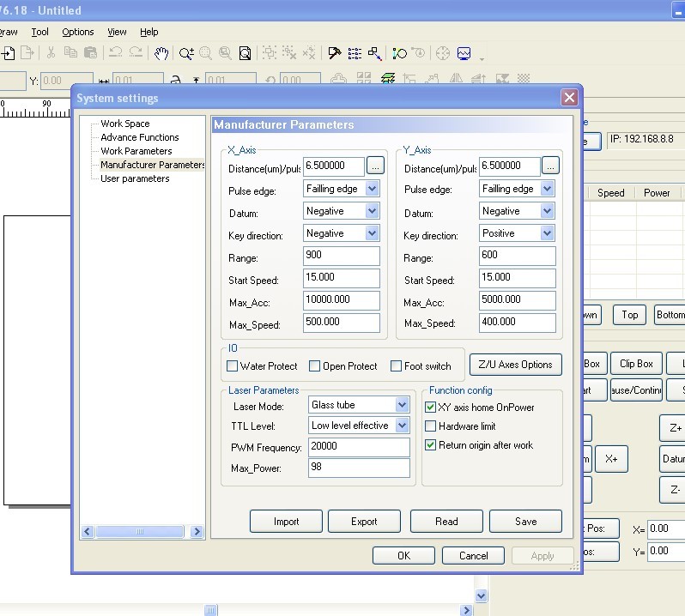
Task: Open X-axis Pulse edge dropdown
Action: coord(372,189)
